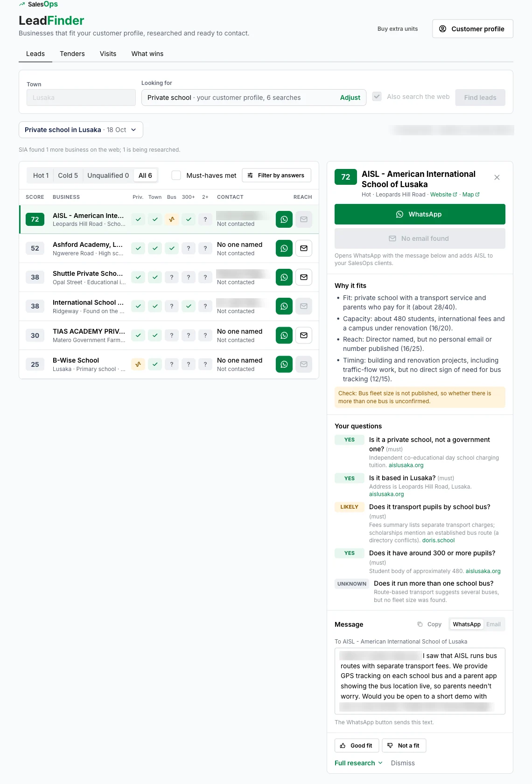
Task: Click Adjust in Looking for field
Action: tap(350, 98)
